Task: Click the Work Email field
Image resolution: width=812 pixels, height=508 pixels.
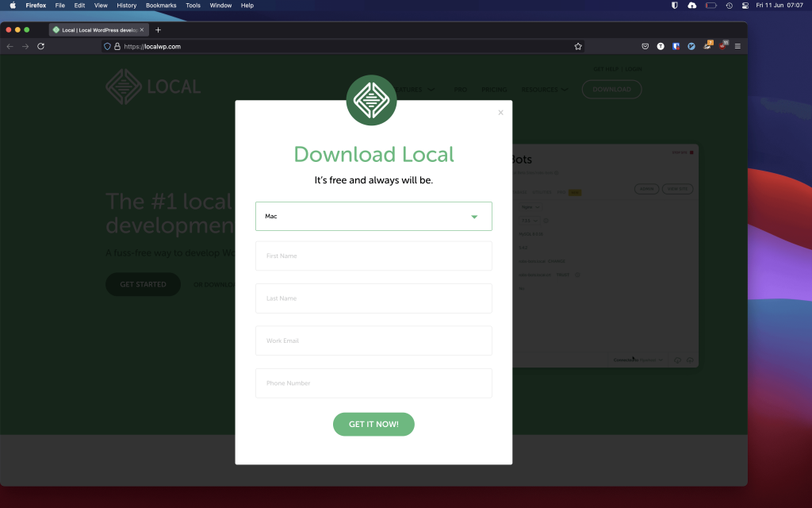Action: (x=373, y=341)
